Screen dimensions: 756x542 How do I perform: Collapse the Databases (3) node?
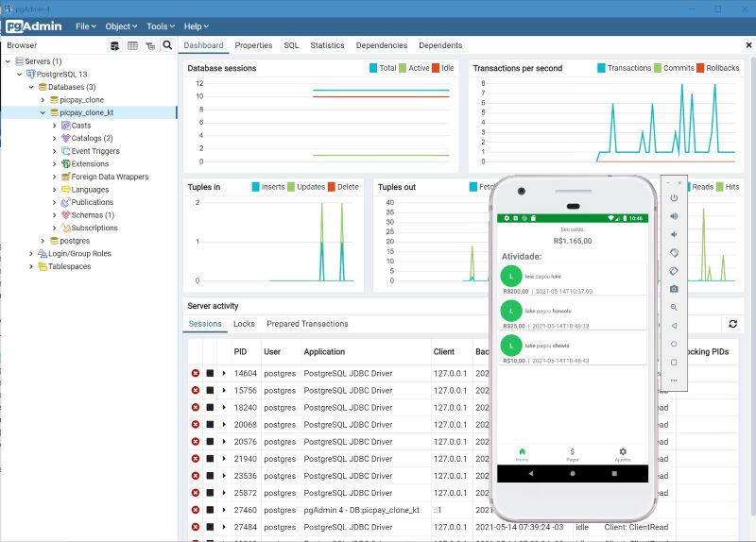[31, 87]
